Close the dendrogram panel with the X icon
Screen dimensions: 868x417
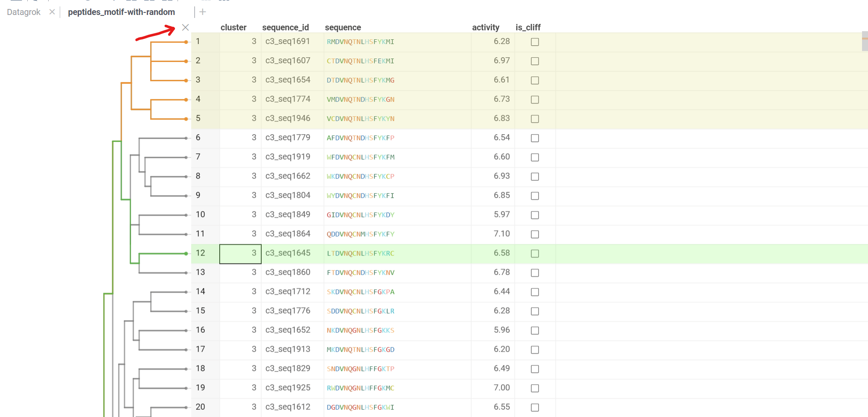pos(185,27)
